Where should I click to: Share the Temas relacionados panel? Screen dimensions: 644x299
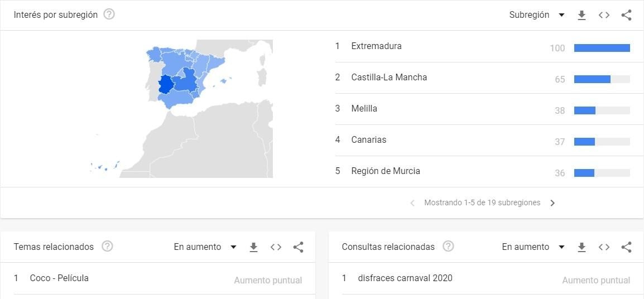coord(298,247)
